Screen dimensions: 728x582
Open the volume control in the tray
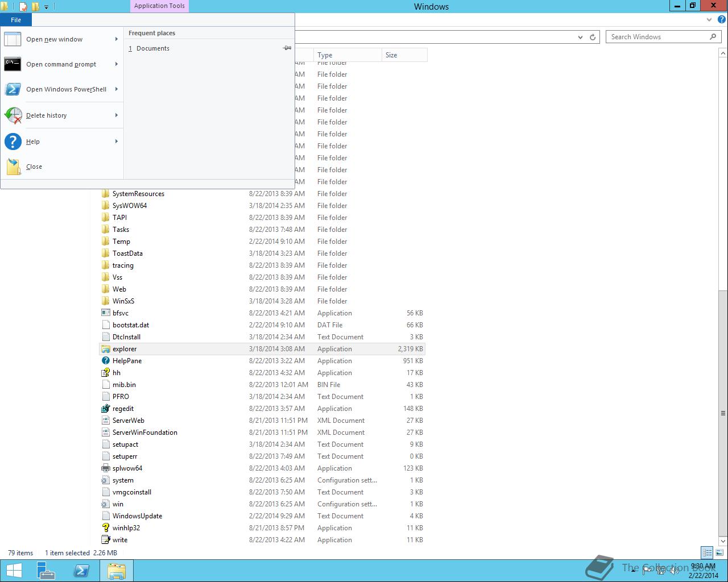pos(676,570)
